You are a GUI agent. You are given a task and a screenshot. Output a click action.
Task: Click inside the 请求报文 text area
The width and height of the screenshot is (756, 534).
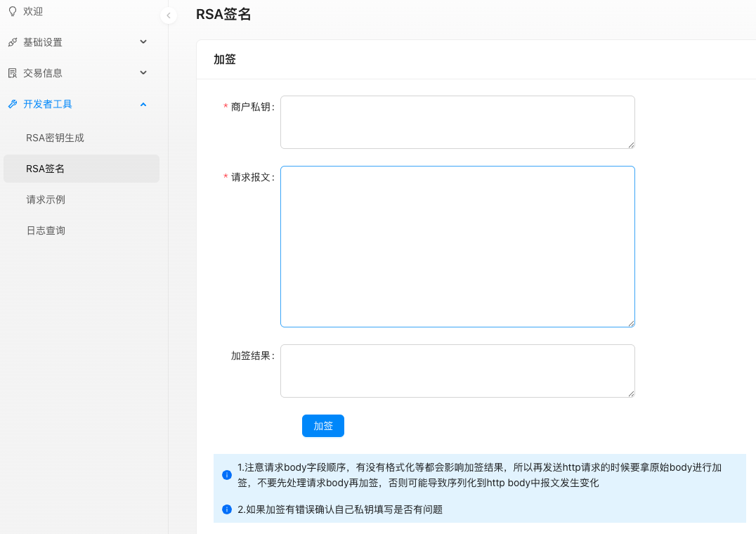457,246
